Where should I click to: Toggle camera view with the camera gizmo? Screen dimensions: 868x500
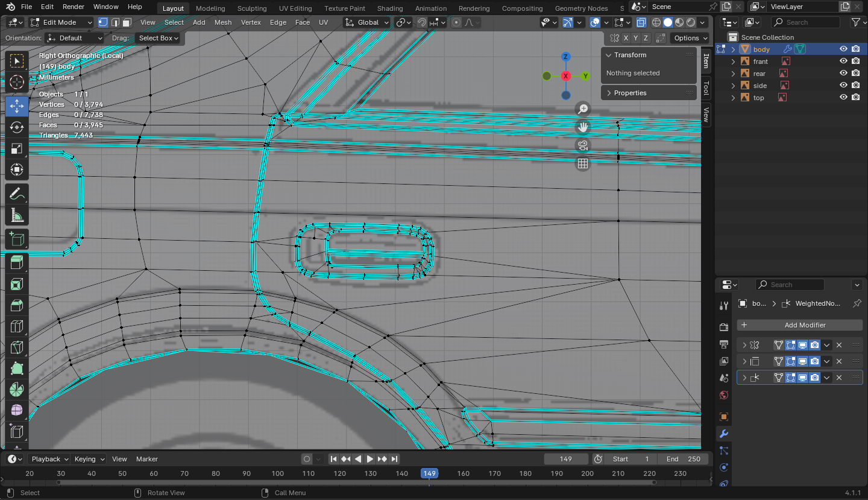(583, 145)
